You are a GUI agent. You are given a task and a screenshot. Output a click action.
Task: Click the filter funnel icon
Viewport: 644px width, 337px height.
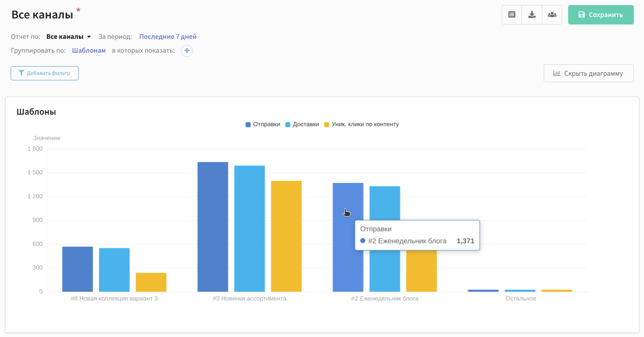tap(21, 73)
